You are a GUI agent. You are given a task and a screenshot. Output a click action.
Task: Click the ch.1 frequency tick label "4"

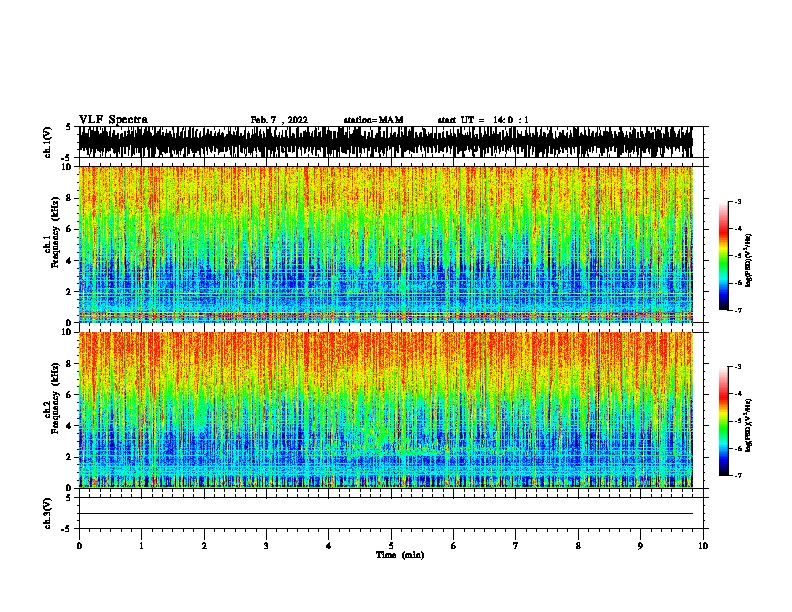coord(69,261)
